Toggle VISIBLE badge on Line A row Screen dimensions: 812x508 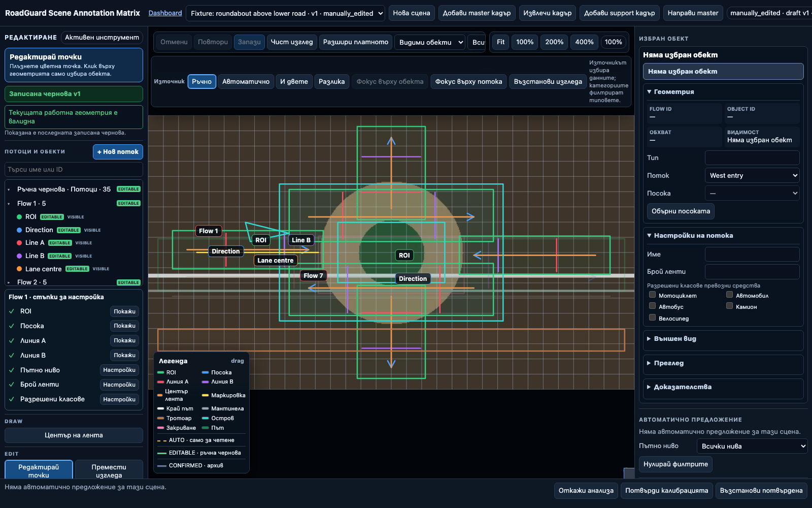coord(84,243)
